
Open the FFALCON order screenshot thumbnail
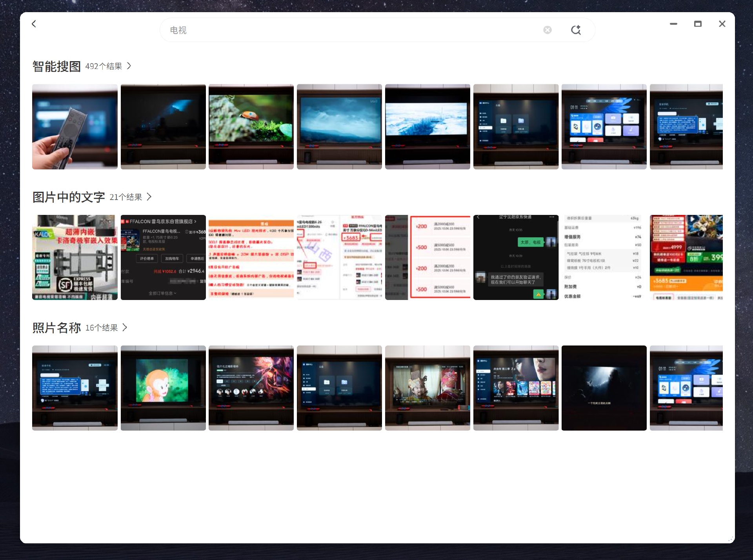[163, 257]
